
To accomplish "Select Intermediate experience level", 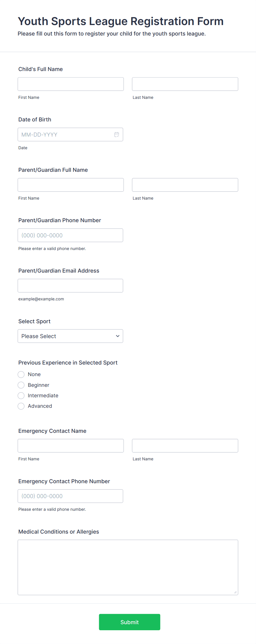I will [21, 396].
